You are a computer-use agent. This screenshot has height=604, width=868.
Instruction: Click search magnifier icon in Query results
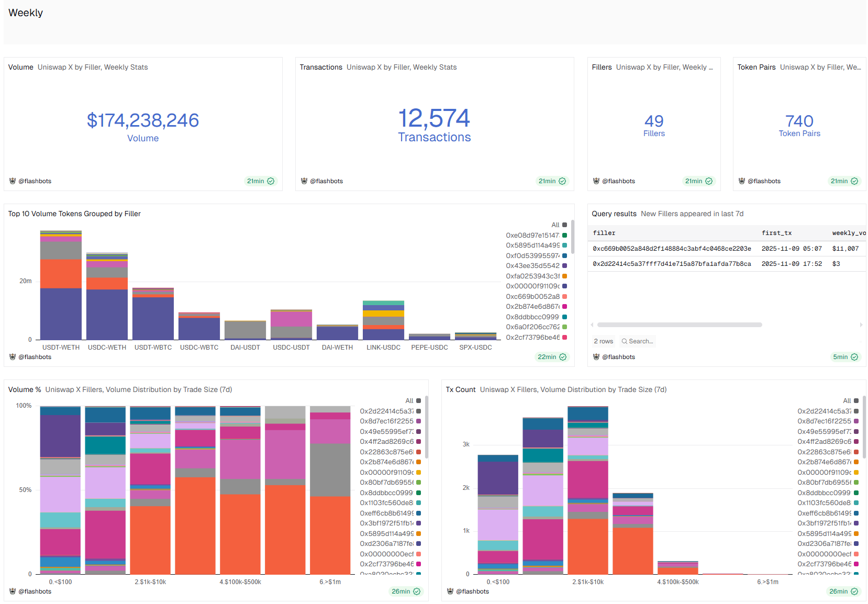624,341
